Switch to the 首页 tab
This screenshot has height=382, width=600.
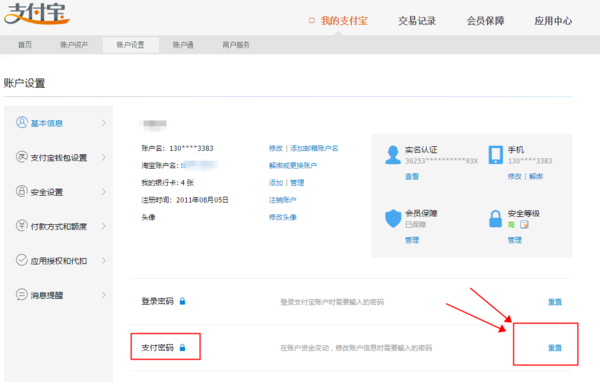[x=25, y=45]
